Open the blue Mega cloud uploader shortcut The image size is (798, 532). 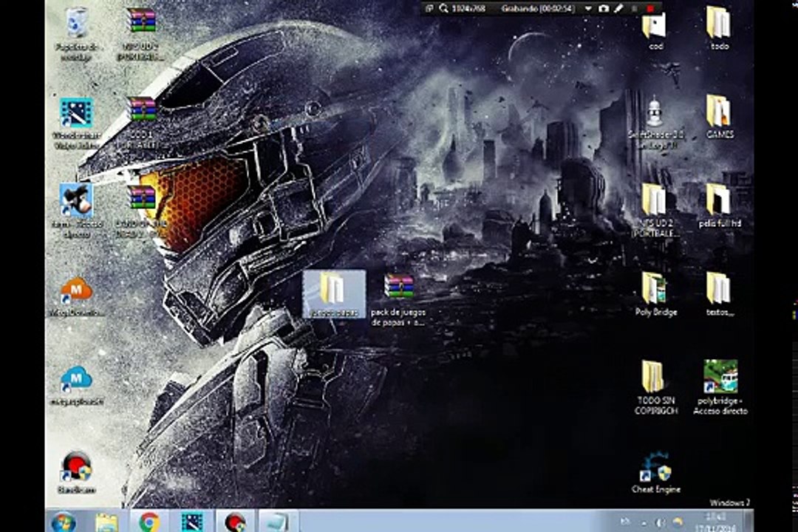coord(77,386)
